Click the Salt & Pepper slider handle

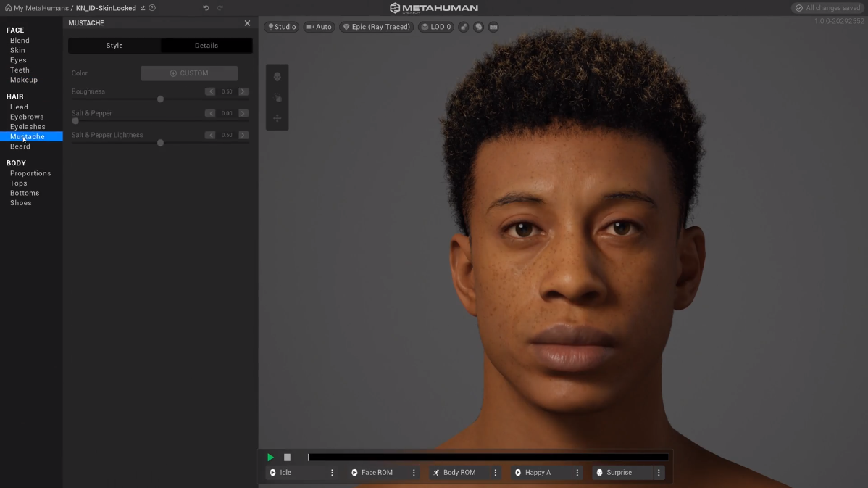75,121
